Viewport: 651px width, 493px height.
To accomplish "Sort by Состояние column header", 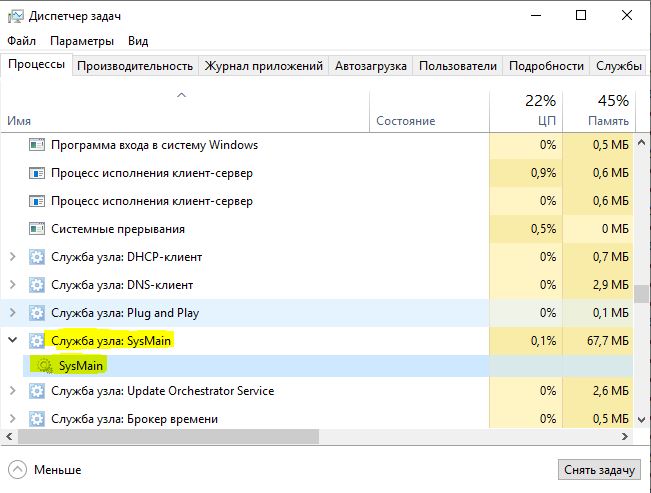I will (x=429, y=111).
